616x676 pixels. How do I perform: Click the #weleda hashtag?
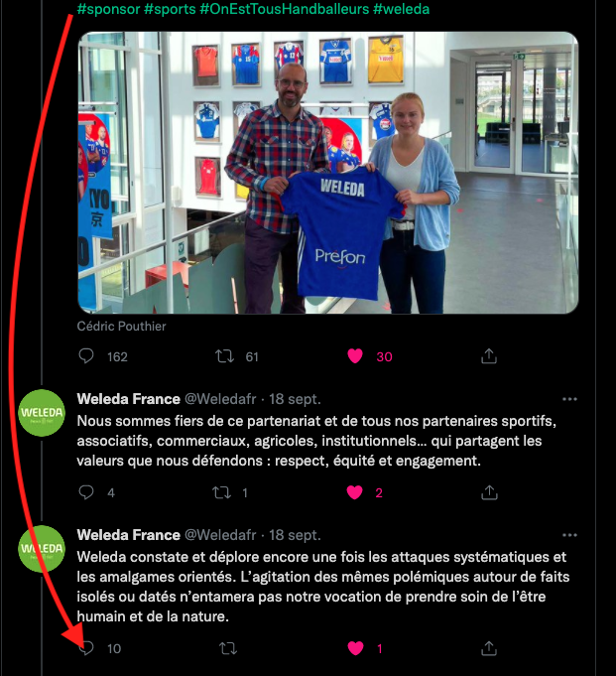point(401,9)
